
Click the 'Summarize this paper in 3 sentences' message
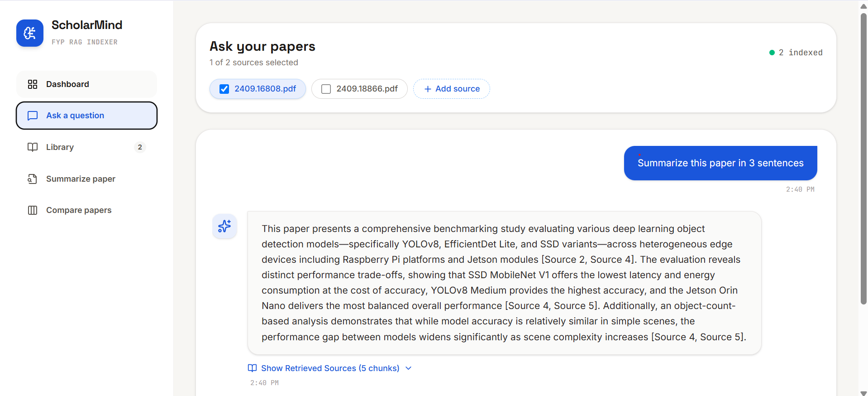pyautogui.click(x=720, y=163)
